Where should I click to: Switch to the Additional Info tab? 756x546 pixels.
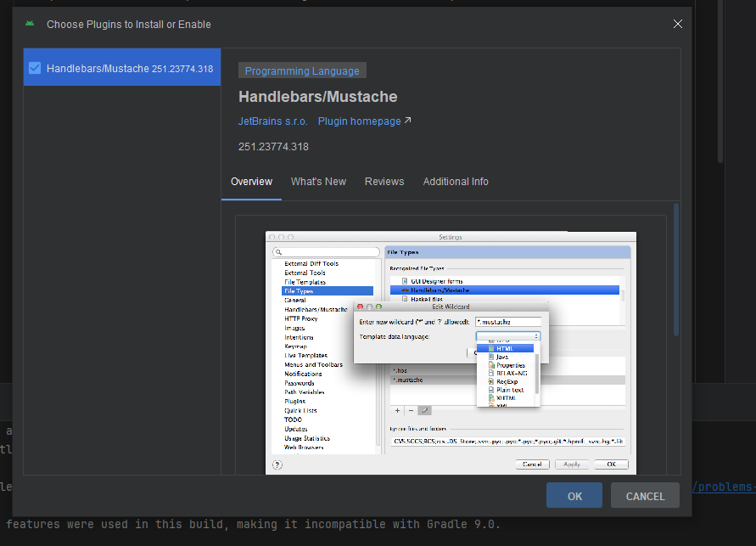pos(456,182)
